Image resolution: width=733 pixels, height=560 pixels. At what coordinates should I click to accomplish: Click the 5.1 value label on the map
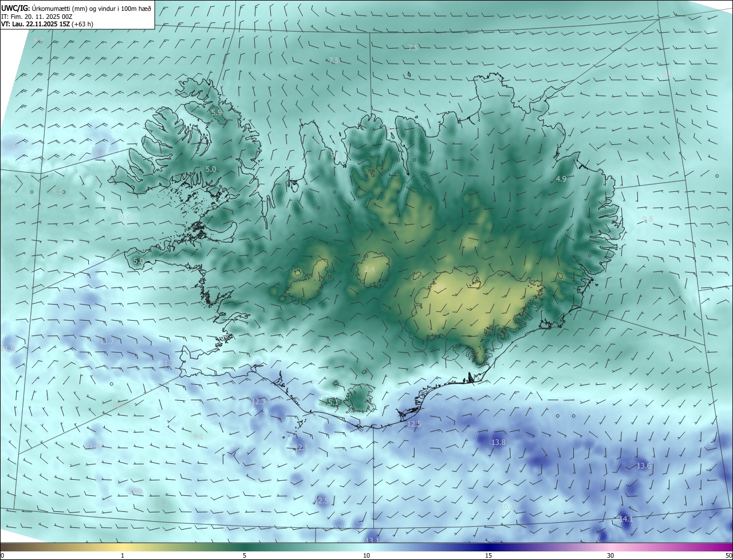333,403
